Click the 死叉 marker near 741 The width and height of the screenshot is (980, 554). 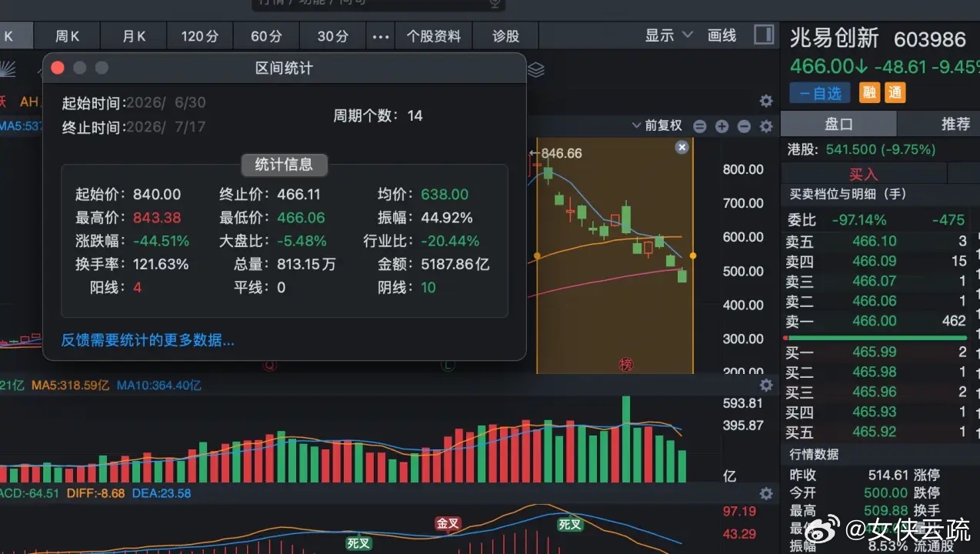point(570,525)
